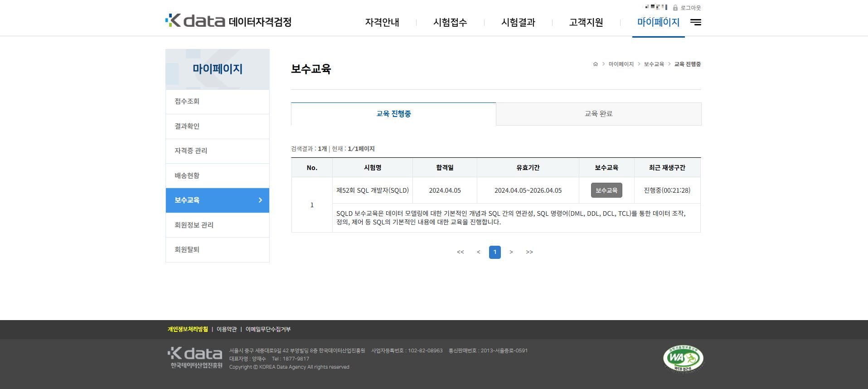The image size is (868, 389).
Task: Select 결과확인 in the sidebar
Action: click(218, 126)
